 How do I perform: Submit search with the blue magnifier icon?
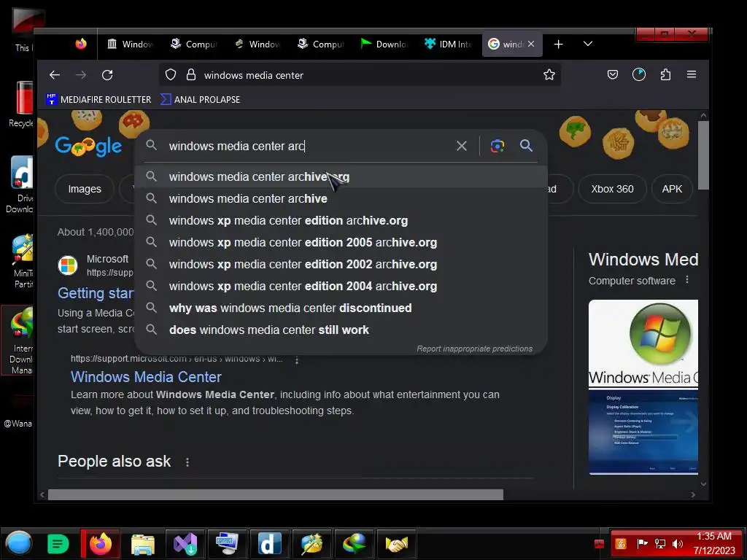tap(526, 146)
